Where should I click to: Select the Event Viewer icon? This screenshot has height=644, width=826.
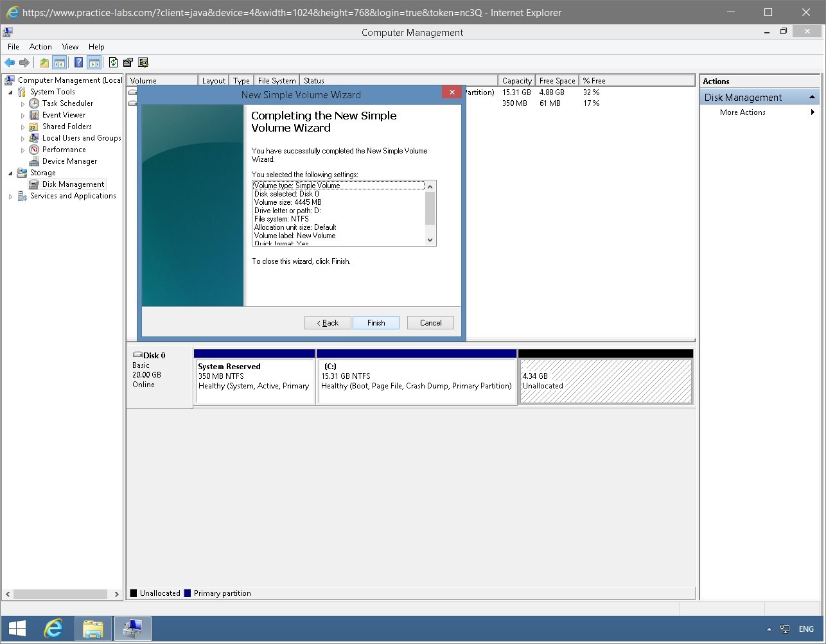(x=33, y=115)
